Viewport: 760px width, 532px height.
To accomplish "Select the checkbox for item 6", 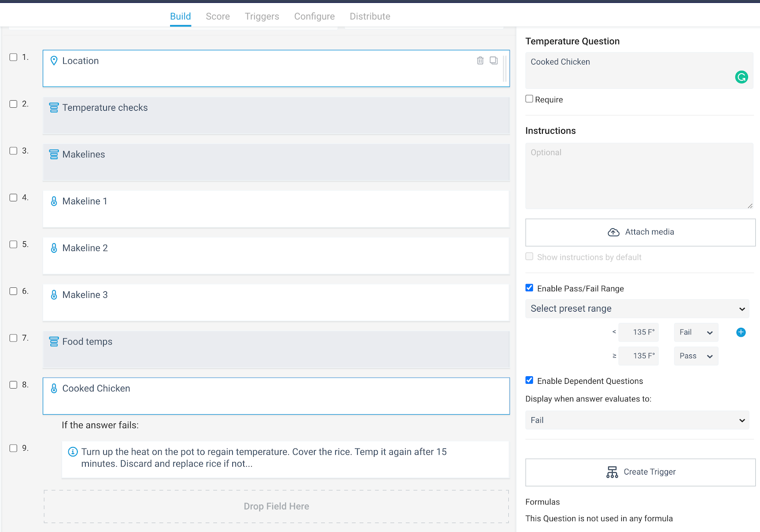I will (x=13, y=291).
